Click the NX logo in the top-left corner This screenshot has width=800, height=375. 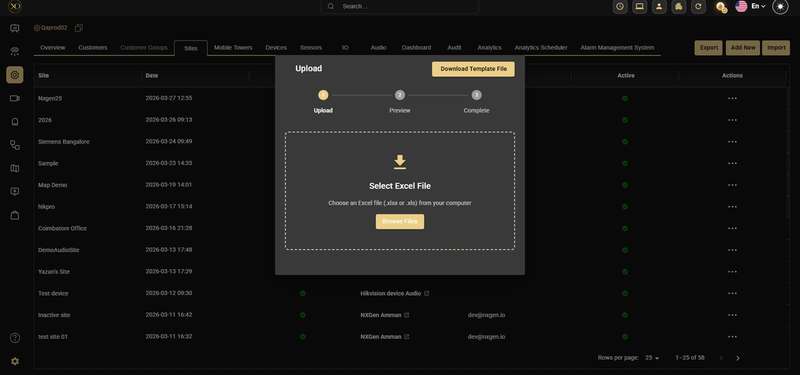(14, 7)
